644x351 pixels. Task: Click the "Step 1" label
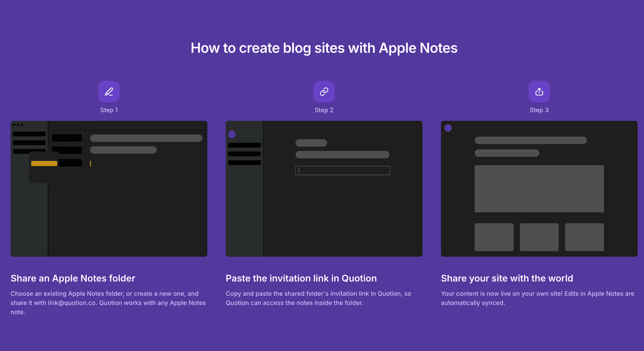pyautogui.click(x=109, y=110)
